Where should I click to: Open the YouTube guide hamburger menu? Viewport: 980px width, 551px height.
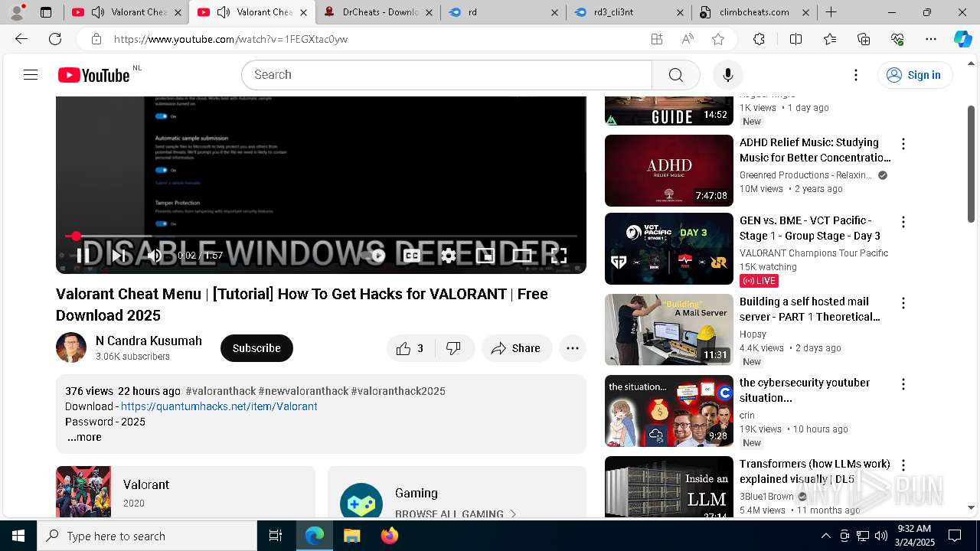(31, 74)
